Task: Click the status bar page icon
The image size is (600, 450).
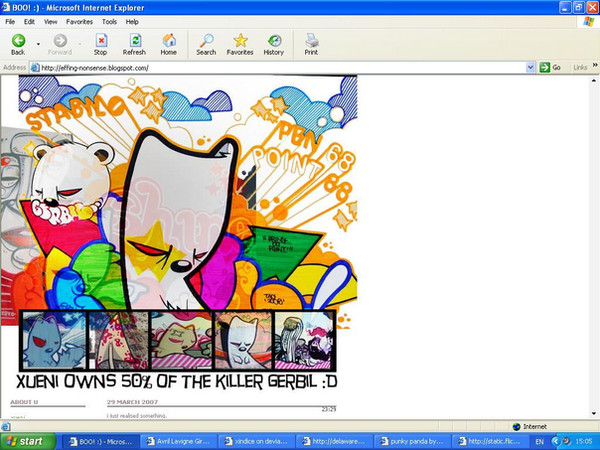Action: 5,426
